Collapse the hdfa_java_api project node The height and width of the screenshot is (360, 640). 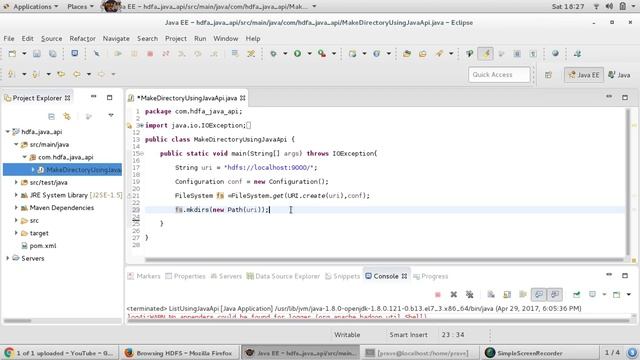pyautogui.click(x=8, y=132)
